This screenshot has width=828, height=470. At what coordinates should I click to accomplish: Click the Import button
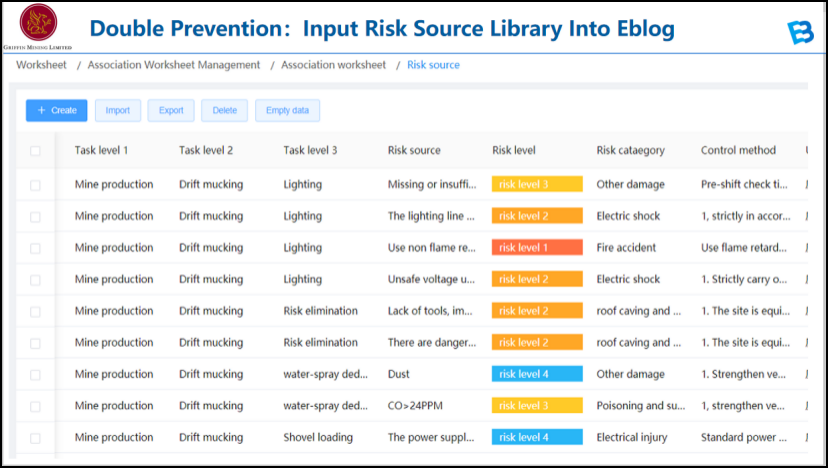(x=118, y=110)
